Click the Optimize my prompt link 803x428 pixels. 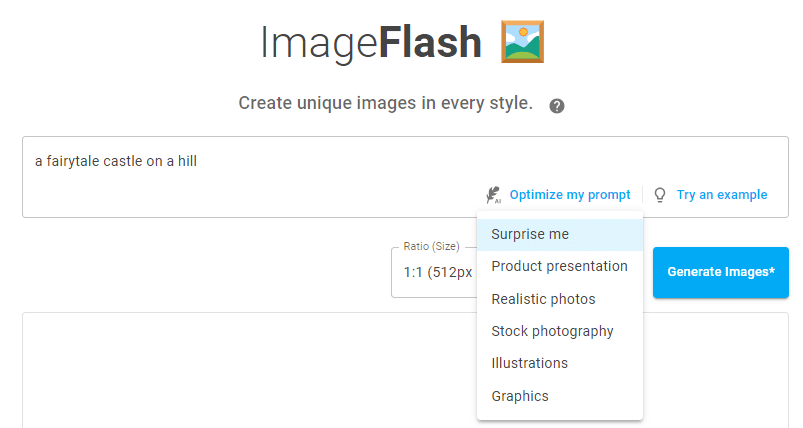569,195
